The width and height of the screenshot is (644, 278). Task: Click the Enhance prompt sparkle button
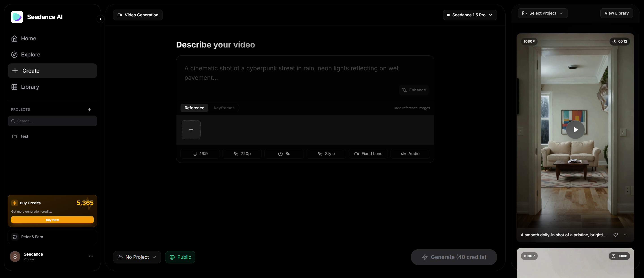click(x=414, y=90)
